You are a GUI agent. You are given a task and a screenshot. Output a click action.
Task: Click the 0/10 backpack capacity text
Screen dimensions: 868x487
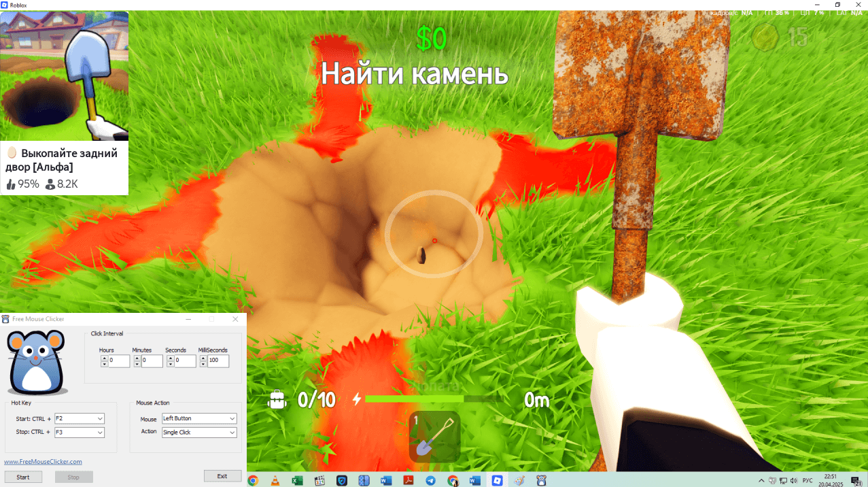[x=317, y=400]
